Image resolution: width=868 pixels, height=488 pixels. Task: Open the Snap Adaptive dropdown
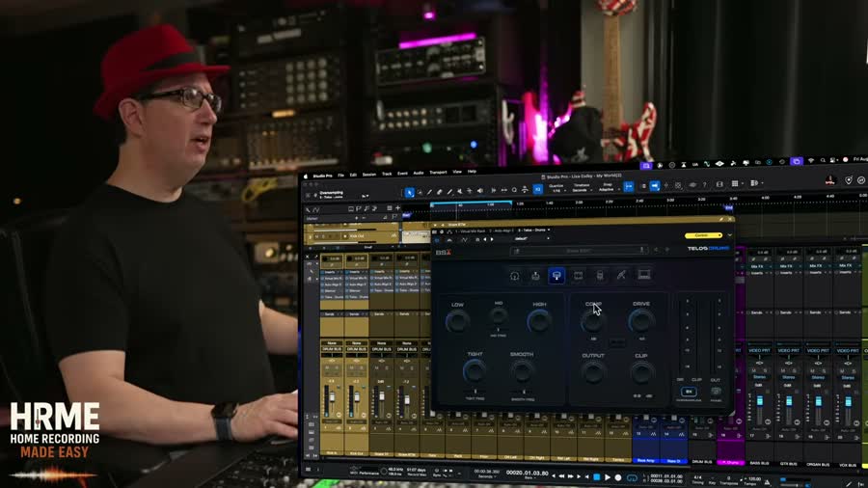click(x=608, y=187)
